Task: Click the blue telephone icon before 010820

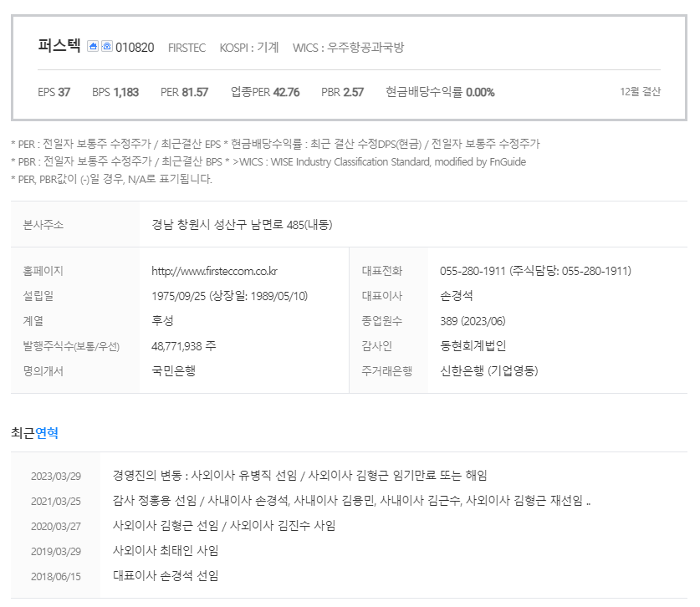Action: click(x=107, y=46)
